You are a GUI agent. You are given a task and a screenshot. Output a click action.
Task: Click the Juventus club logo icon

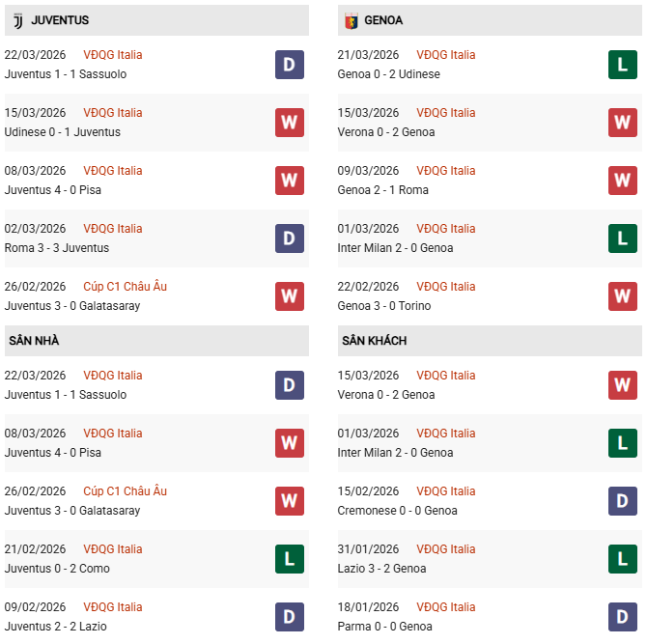pyautogui.click(x=17, y=19)
